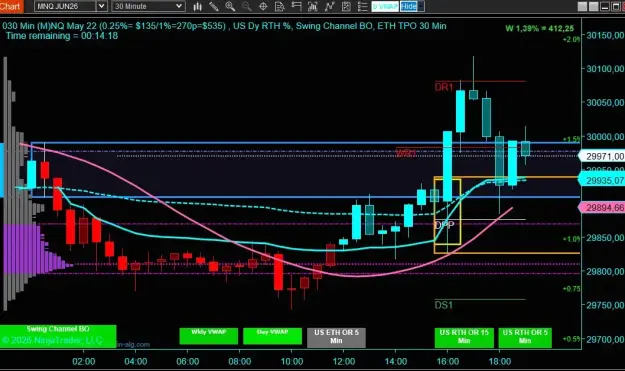Click the DS1 pivot label

(x=444, y=305)
